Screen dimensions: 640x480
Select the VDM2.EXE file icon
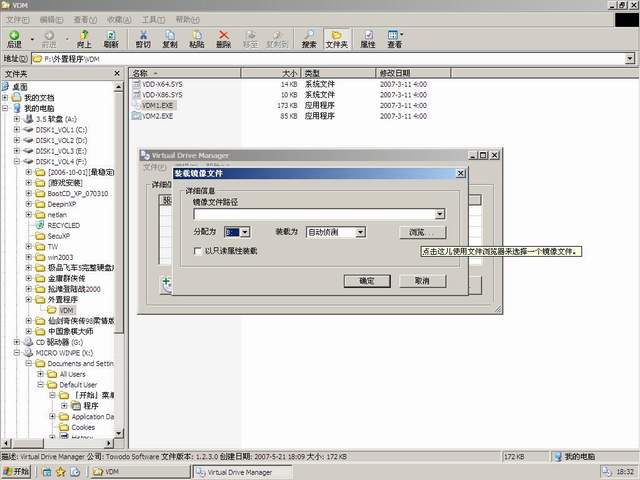[x=137, y=116]
